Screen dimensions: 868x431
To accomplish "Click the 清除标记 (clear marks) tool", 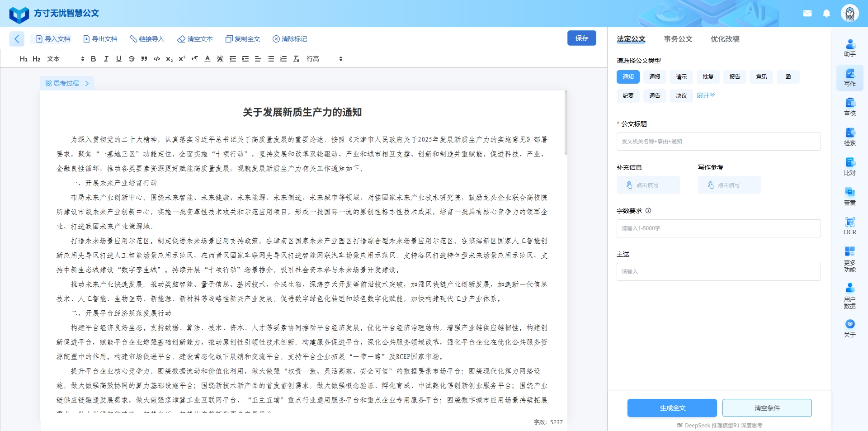I will 290,39.
